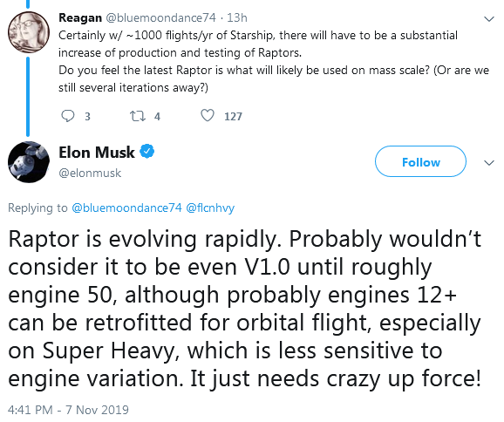Click @bluemoondance74 handle next to Reagan
The width and height of the screenshot is (504, 422).
160,17
